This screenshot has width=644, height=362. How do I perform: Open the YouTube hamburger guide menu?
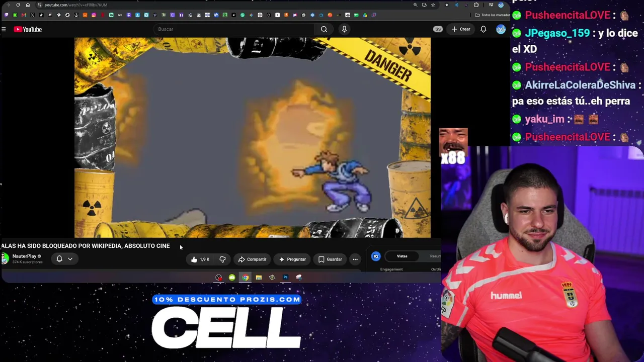4,30
